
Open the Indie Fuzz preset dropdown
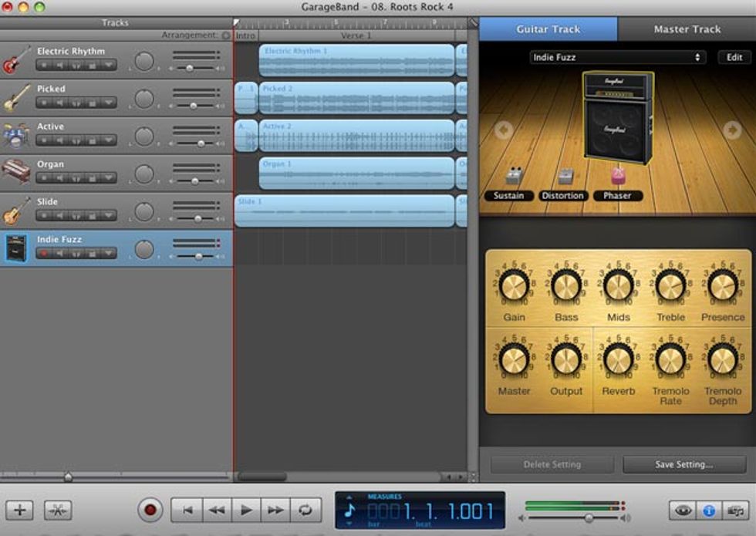(x=613, y=56)
